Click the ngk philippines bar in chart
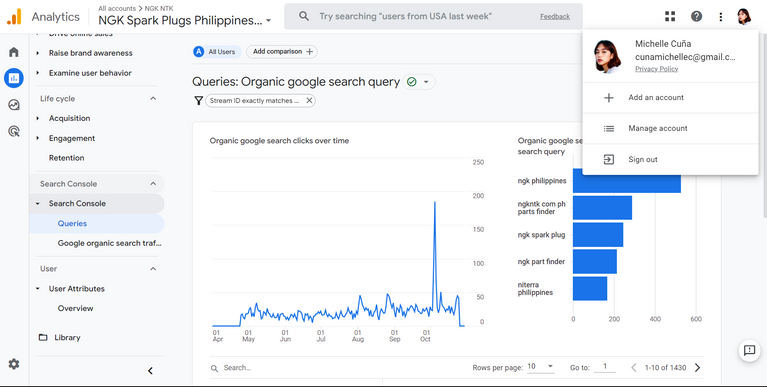This screenshot has height=387, width=767. (627, 181)
